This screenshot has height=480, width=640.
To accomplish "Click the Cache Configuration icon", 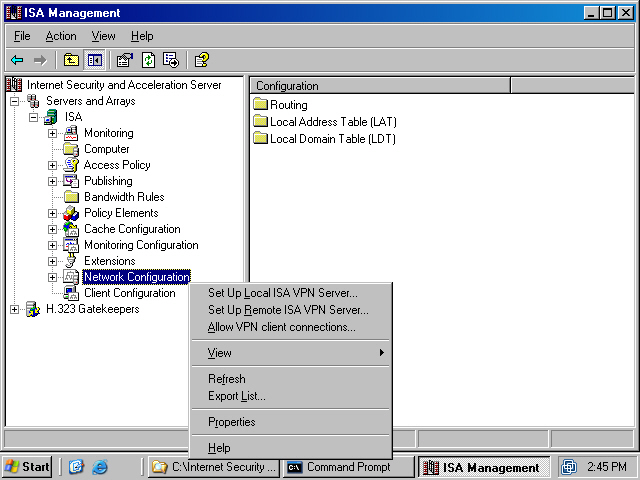I will 71,229.
